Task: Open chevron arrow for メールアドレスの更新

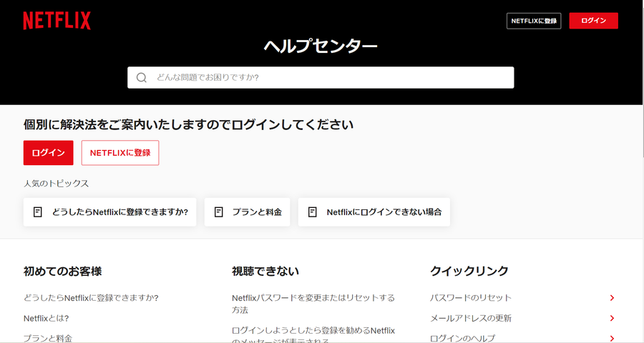Action: pos(612,319)
